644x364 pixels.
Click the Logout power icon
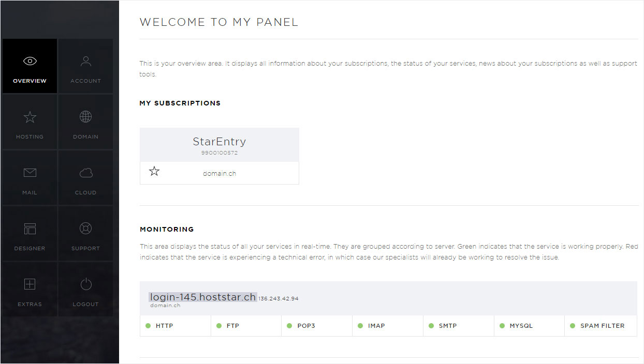[86, 284]
